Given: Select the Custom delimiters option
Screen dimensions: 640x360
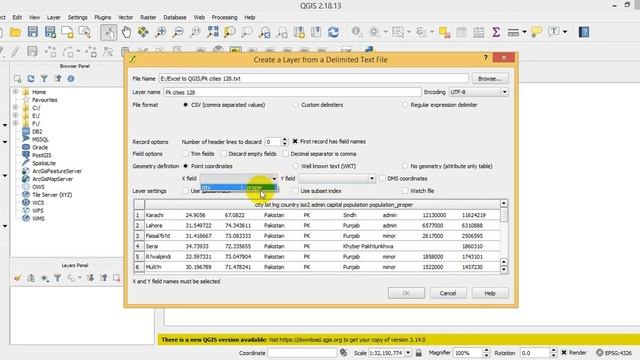Looking at the screenshot, I should [x=296, y=105].
